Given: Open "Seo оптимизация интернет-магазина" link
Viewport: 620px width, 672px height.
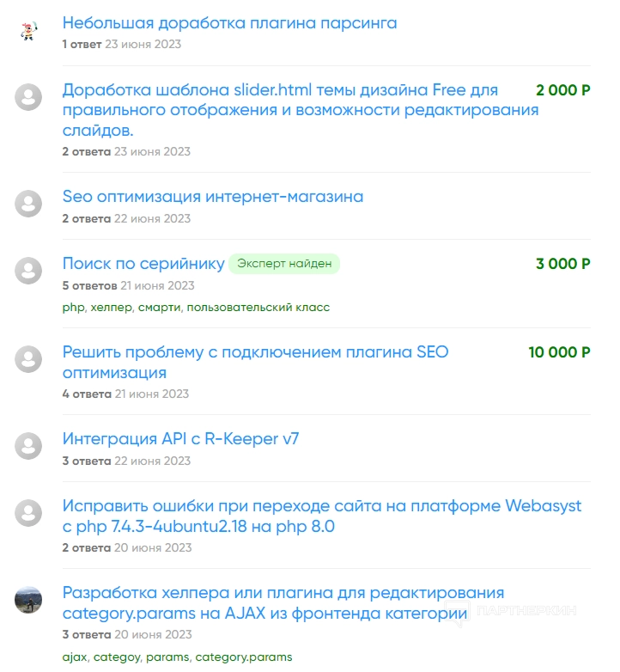Looking at the screenshot, I should pos(213,197).
